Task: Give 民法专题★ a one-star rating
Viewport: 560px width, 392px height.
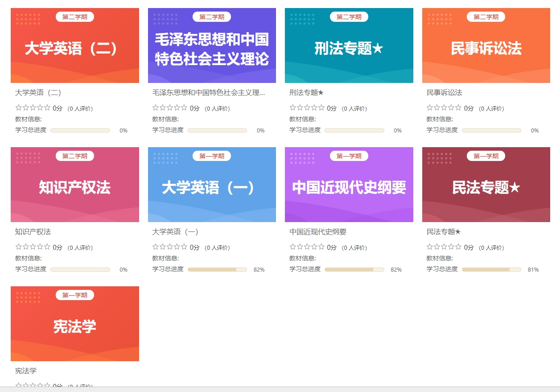Action: tap(430, 247)
